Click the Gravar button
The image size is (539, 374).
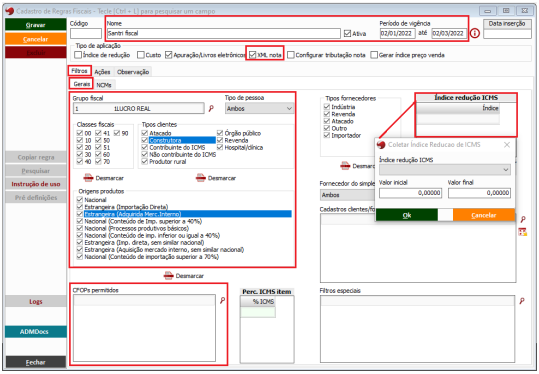point(36,25)
